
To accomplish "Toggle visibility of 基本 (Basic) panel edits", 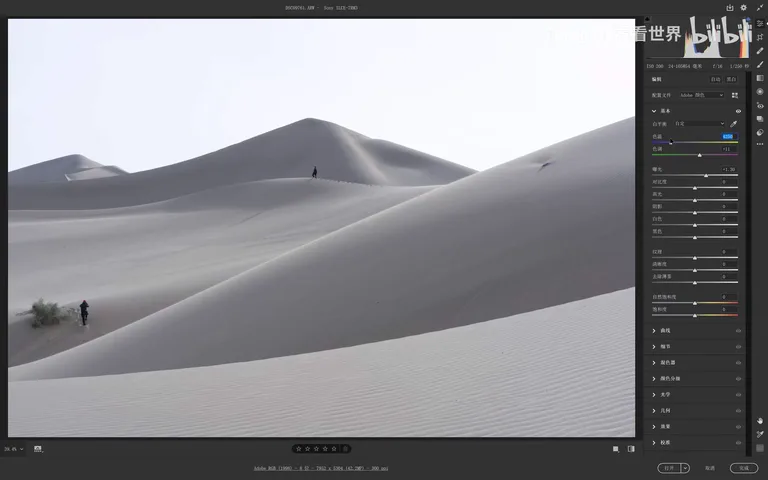I will 738,111.
